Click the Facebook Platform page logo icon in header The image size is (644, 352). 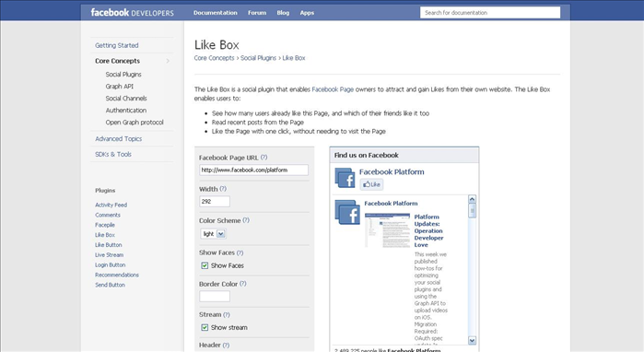(345, 178)
